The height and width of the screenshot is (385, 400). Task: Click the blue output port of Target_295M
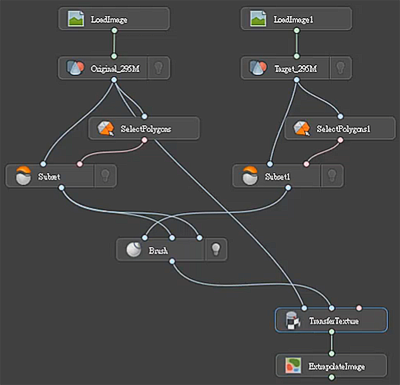[x=296, y=80]
